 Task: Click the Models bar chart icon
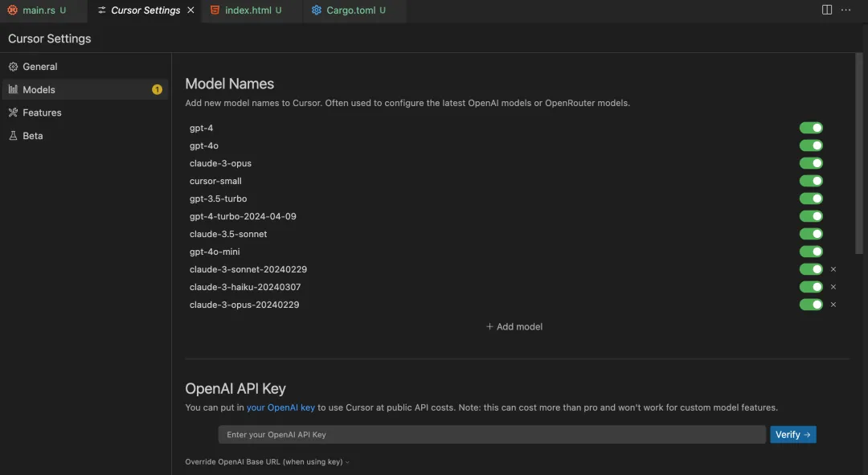[14, 89]
